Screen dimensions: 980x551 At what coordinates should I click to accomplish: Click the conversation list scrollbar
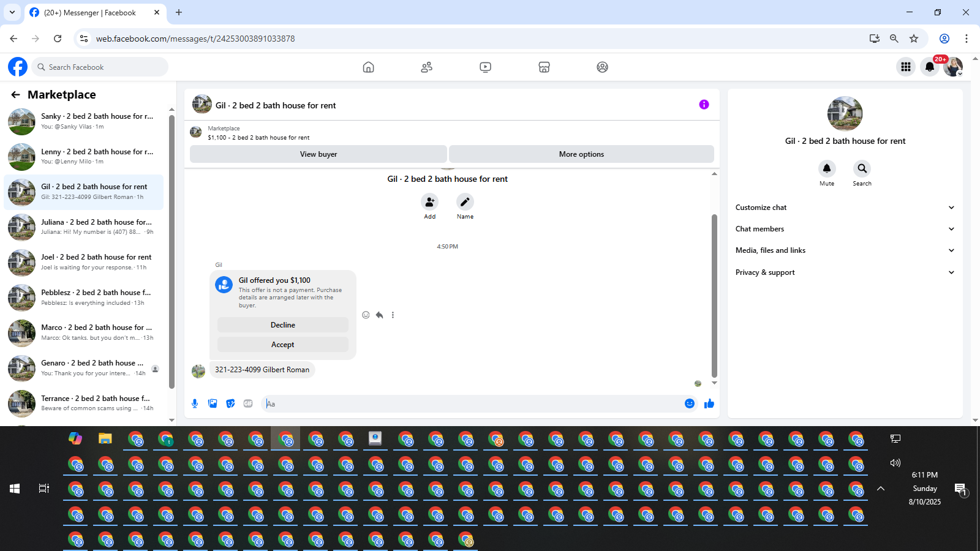pos(171,251)
